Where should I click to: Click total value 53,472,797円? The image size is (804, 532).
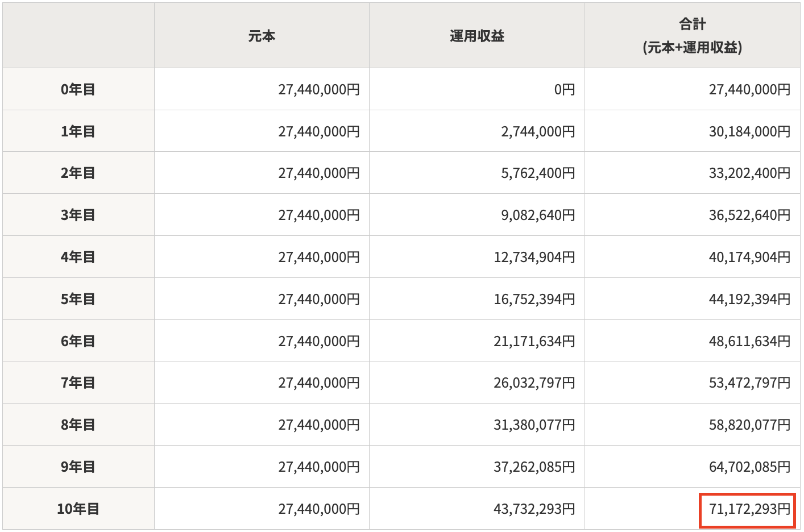point(749,383)
